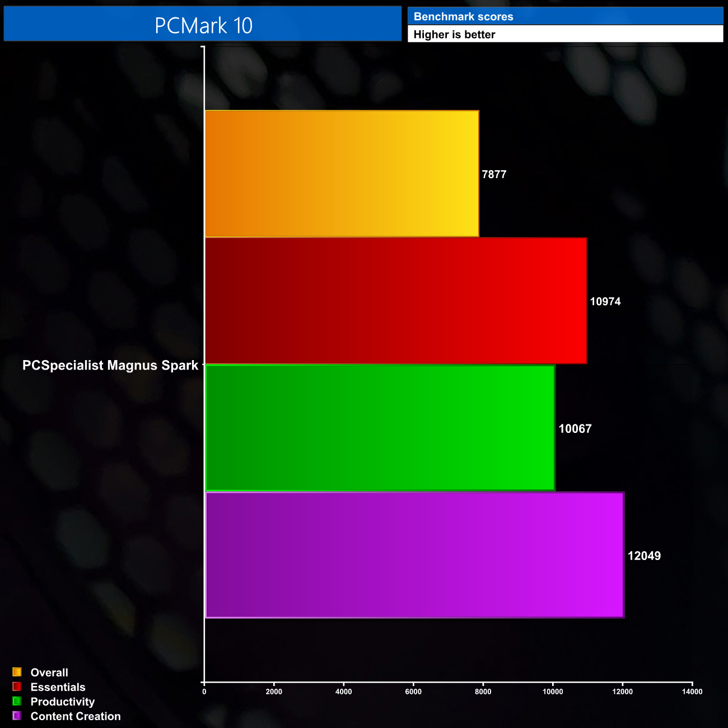This screenshot has height=728, width=728.
Task: Click the 4000 axis tick label
Action: point(343,692)
